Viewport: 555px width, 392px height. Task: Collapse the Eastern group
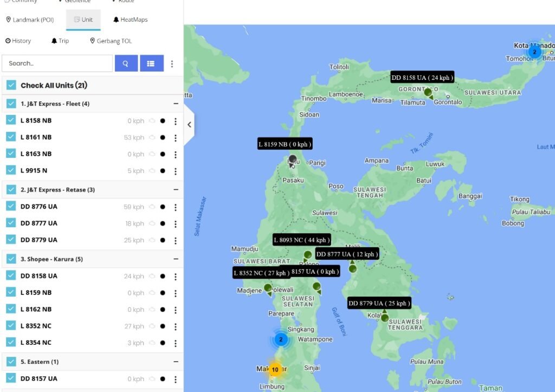pyautogui.click(x=176, y=362)
